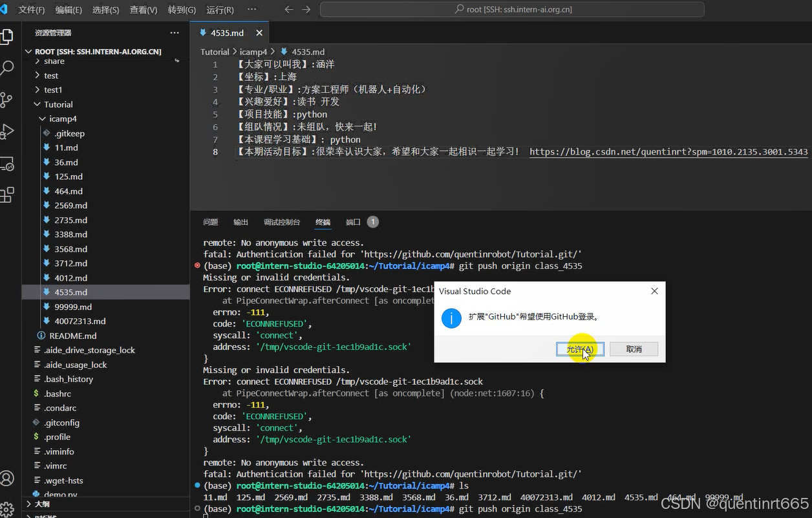
Task: Open the overflow menu after 运行(R)
Action: (x=251, y=10)
